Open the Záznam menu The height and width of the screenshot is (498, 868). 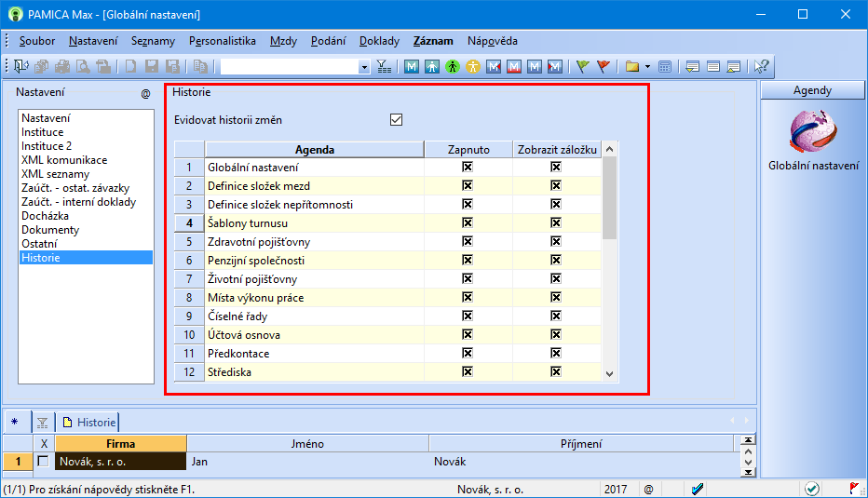pyautogui.click(x=433, y=41)
